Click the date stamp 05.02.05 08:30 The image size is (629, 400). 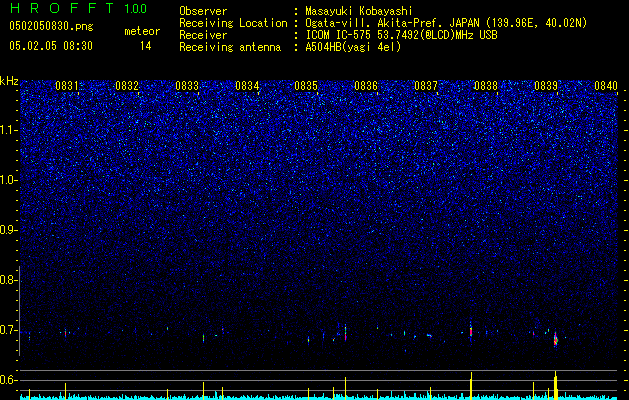click(51, 46)
